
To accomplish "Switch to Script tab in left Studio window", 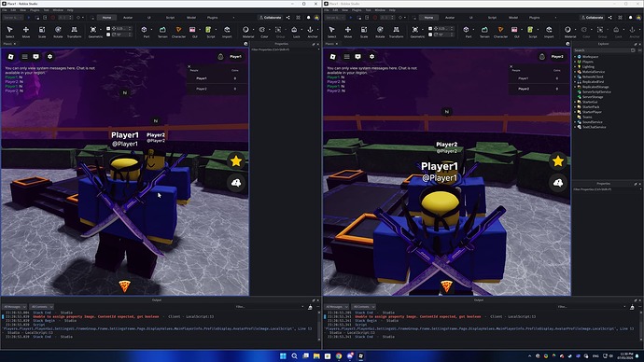I will point(170,18).
